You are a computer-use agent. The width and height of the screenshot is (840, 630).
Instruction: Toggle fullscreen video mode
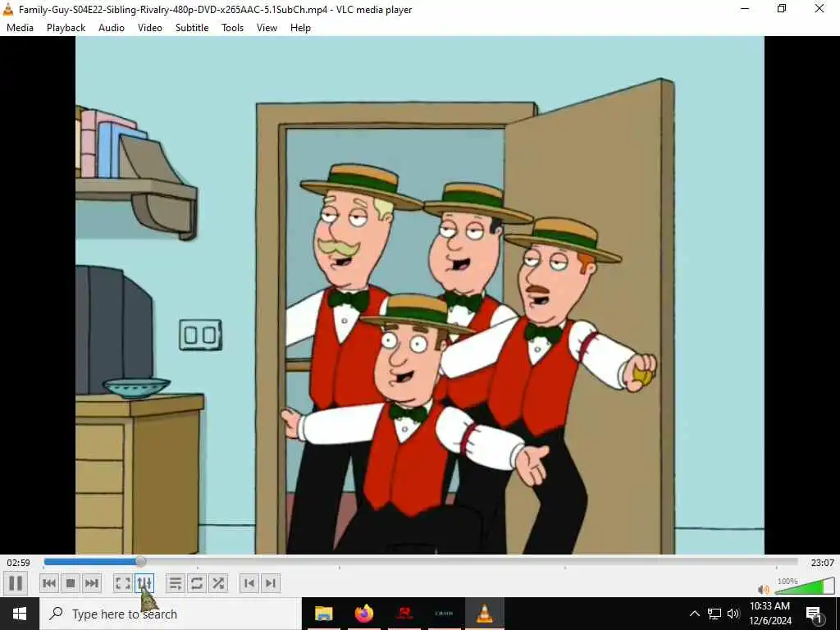pos(123,583)
